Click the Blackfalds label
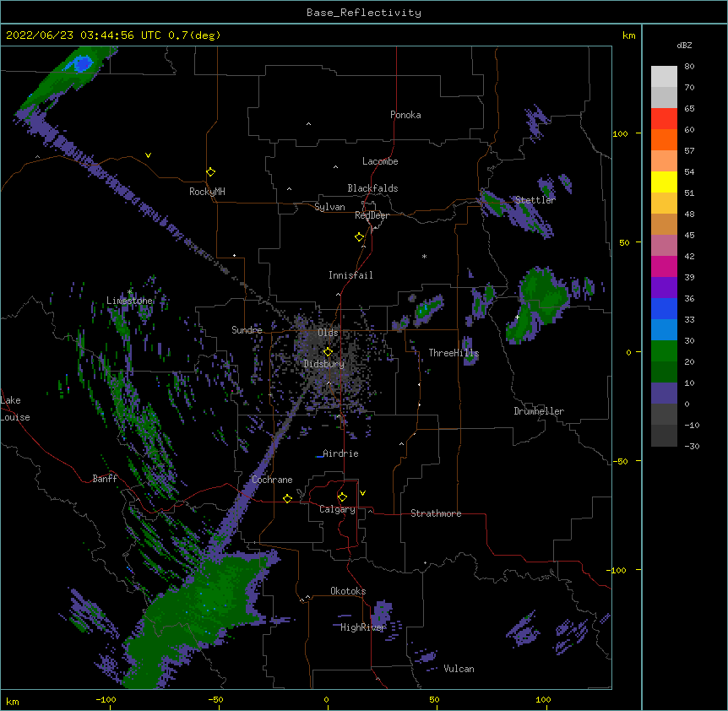The width and height of the screenshot is (728, 711). (x=372, y=188)
